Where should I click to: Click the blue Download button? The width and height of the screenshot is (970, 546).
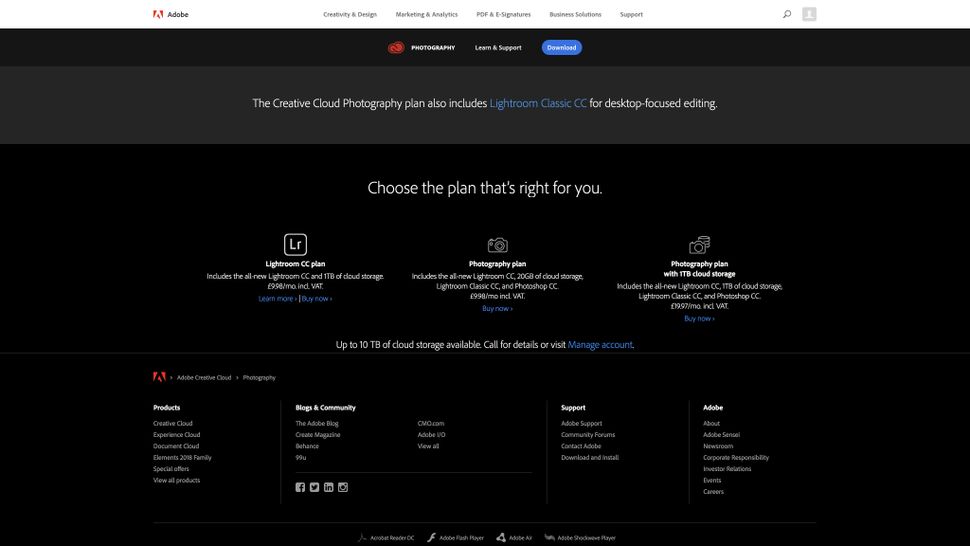(x=562, y=48)
